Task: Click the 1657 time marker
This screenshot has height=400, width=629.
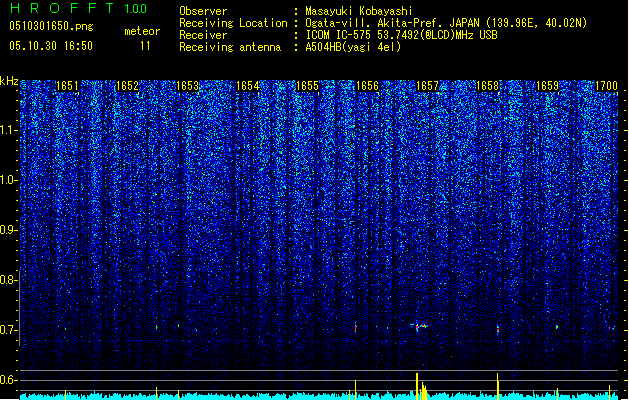Action: click(428, 86)
